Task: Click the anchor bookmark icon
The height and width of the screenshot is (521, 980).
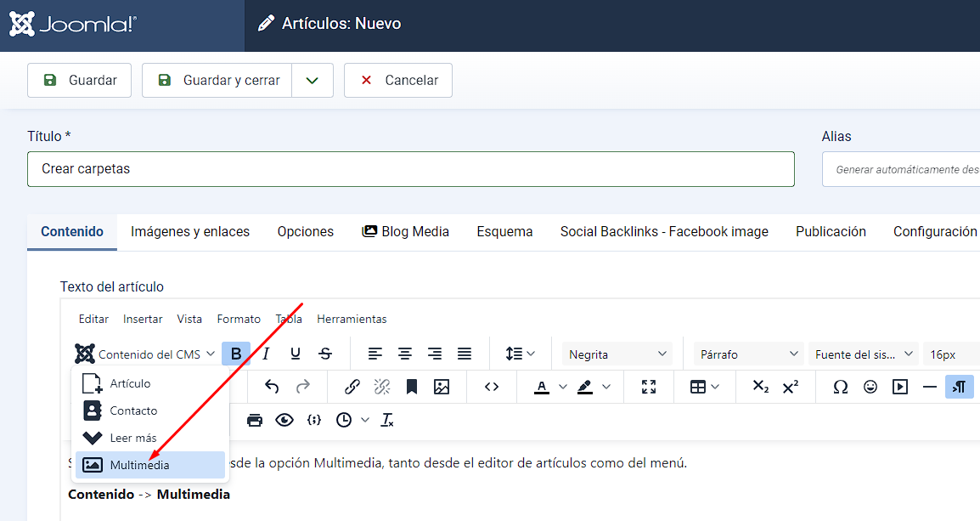Action: click(412, 387)
